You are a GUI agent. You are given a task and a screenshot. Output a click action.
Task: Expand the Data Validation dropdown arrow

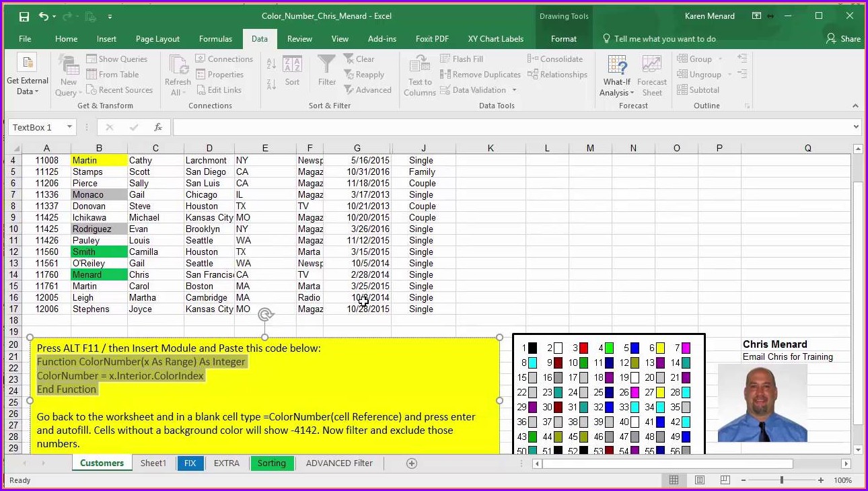point(515,90)
